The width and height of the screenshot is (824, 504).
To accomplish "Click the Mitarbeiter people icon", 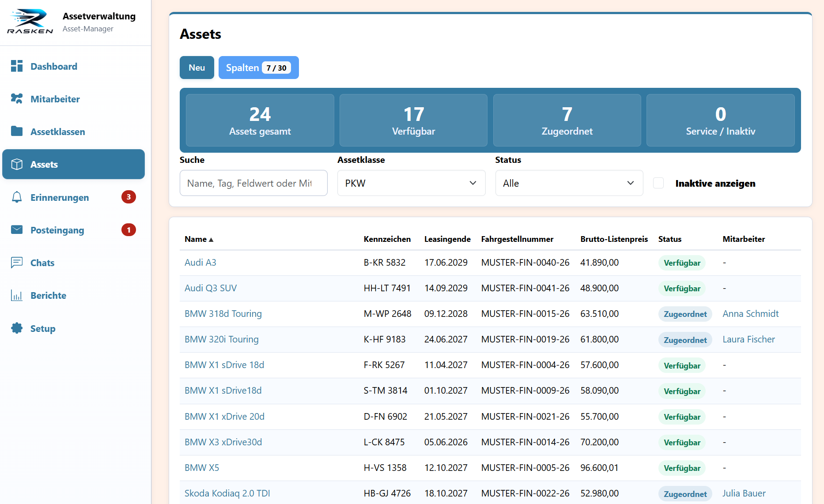I will pyautogui.click(x=17, y=99).
